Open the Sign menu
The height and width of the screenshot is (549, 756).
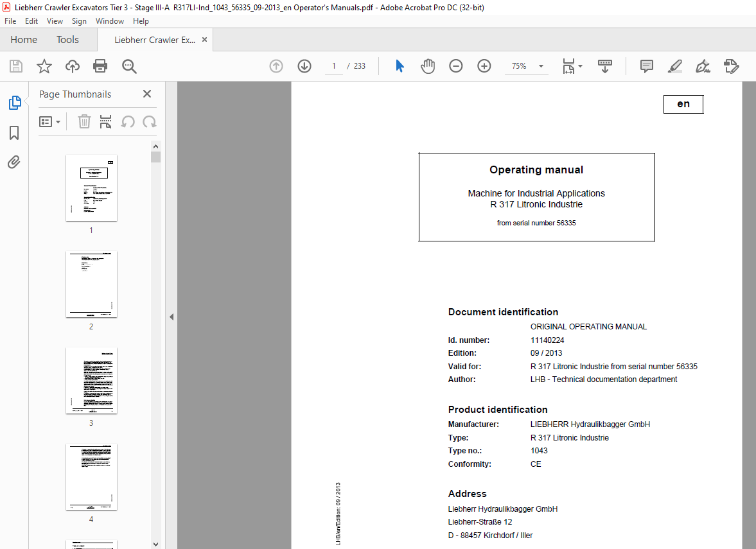coord(79,21)
